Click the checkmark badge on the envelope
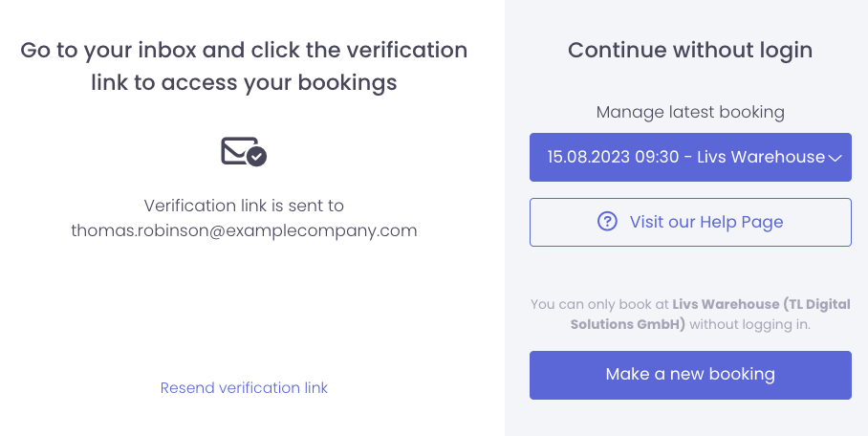This screenshot has width=868, height=436. click(x=256, y=156)
